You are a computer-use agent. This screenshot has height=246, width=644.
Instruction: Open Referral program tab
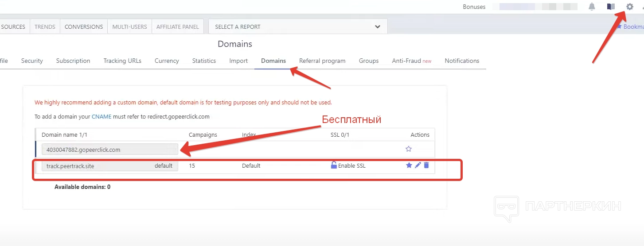tap(322, 61)
